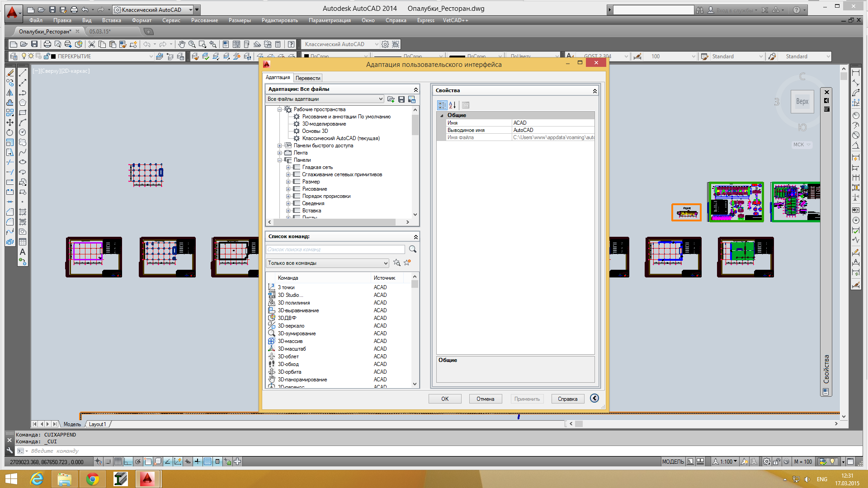Click the 'Справка' button in the dialog
Screen dimensions: 868x488
tap(568, 399)
